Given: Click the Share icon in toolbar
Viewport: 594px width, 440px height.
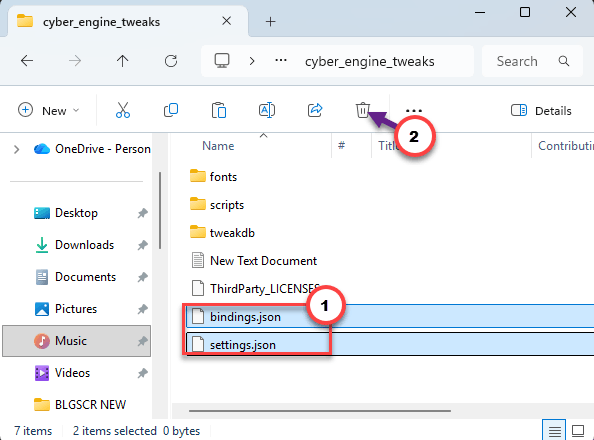Looking at the screenshot, I should coord(315,110).
